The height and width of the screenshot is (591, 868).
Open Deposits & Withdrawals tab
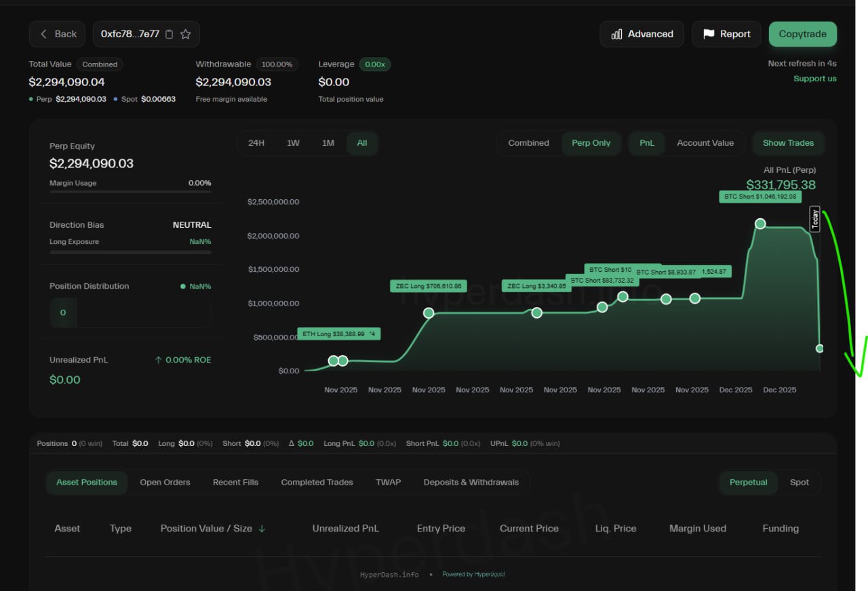tap(471, 483)
